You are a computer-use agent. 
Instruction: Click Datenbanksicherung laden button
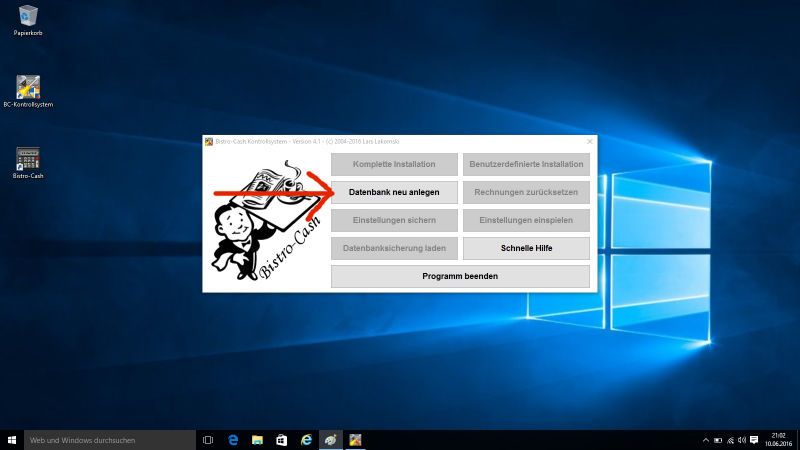[394, 248]
